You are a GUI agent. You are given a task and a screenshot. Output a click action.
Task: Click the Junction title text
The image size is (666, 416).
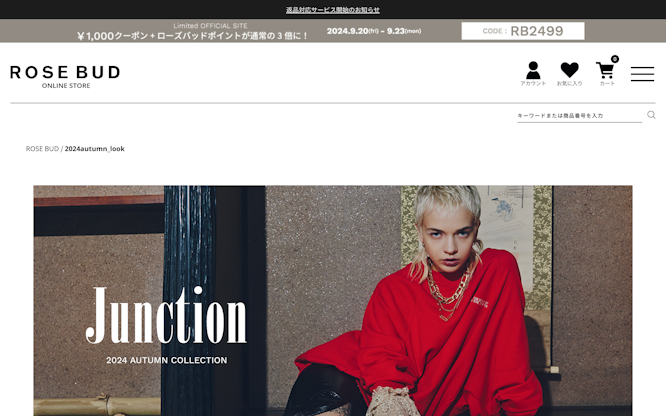pos(166,315)
